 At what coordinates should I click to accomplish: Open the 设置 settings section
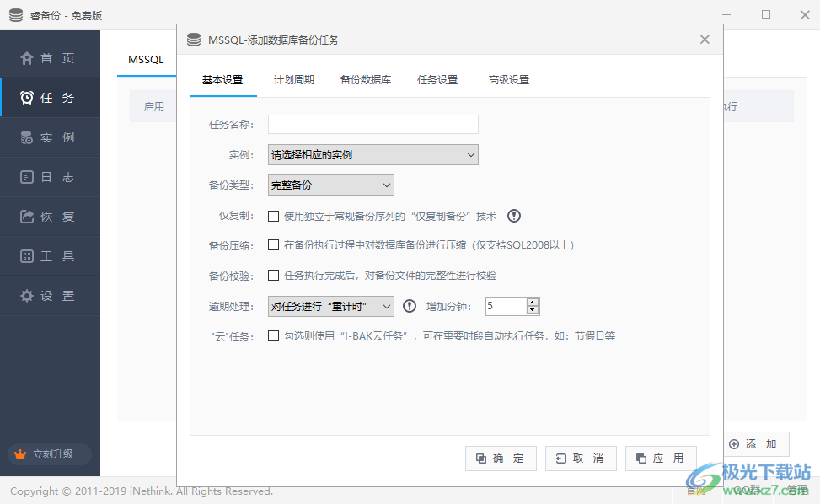[x=50, y=296]
